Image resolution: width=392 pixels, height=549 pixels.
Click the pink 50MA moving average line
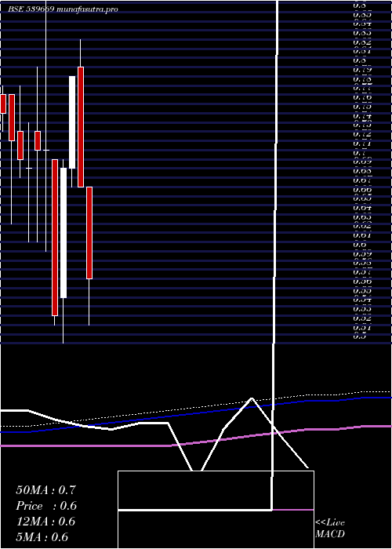(x=196, y=443)
